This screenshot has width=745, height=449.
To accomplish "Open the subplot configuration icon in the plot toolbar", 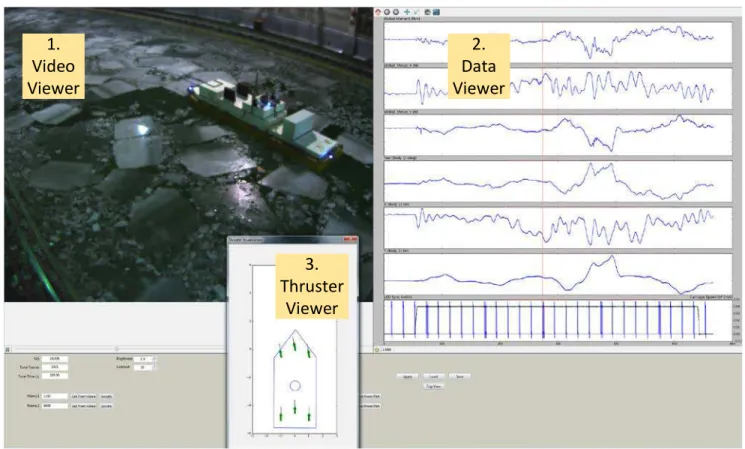I will tap(428, 12).
